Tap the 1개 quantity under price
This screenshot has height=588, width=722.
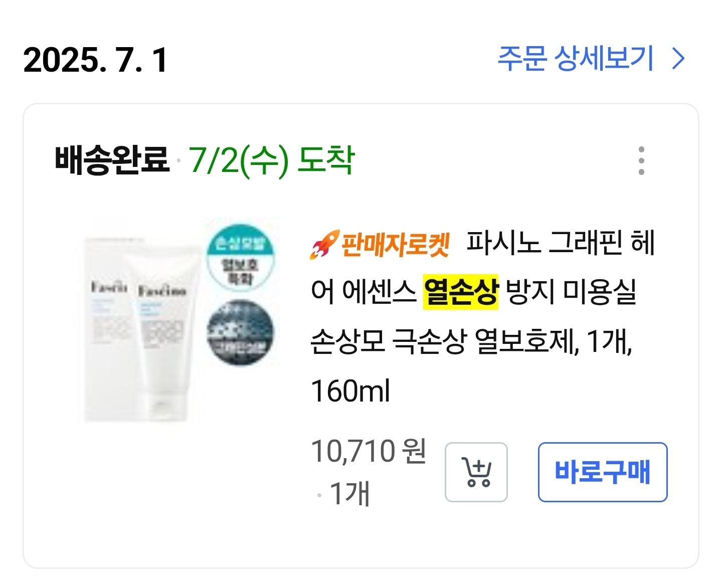click(x=349, y=493)
